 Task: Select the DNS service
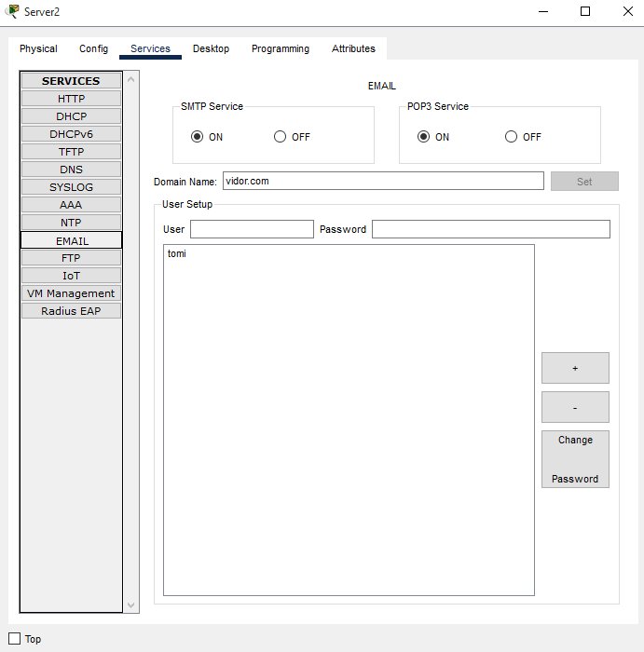(x=71, y=170)
